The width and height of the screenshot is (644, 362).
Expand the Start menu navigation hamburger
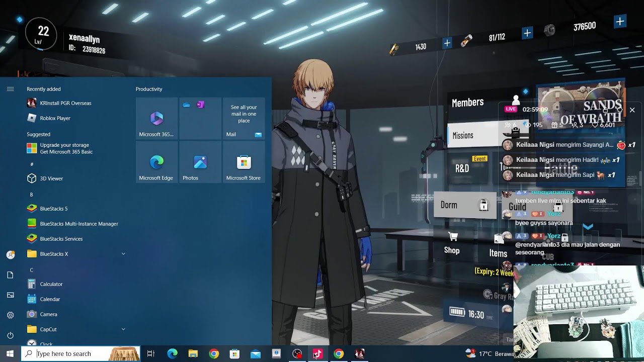coord(10,89)
